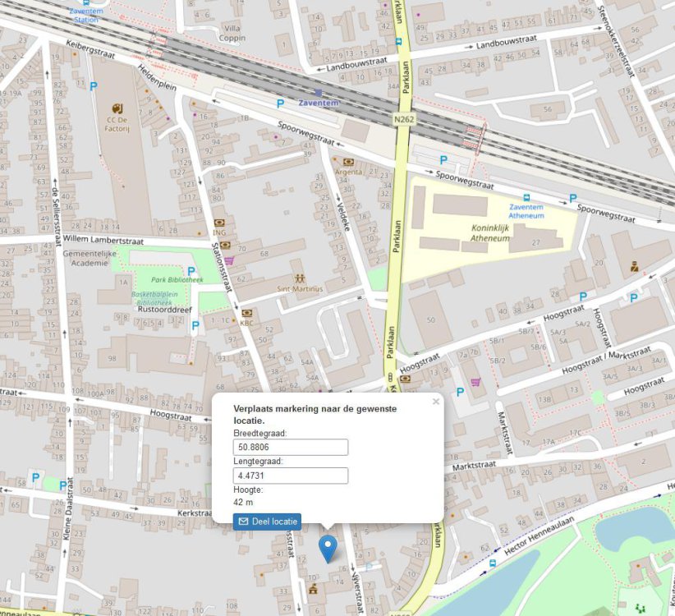The image size is (675, 616).
Task: Click the CC De Factorij theatre icon
Action: [117, 108]
